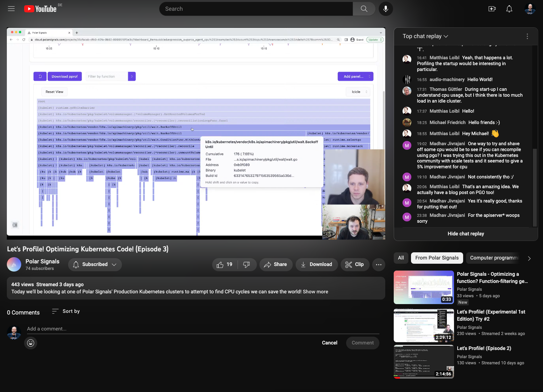Screen dimensions: 543x392
Task: Open the Icicle view dropdown in video
Action: tap(358, 92)
